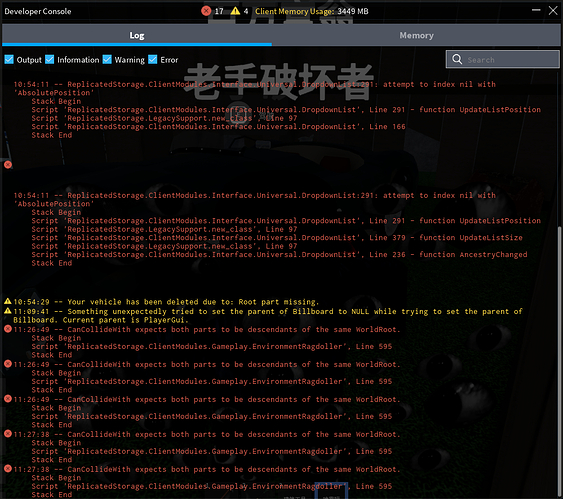Click the red error count icon in header

click(206, 11)
